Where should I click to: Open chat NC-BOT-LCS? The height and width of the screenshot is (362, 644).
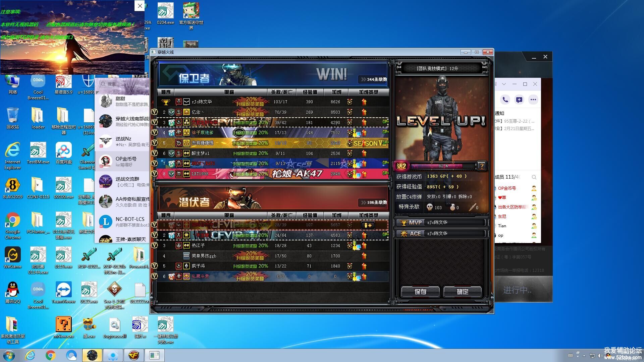tap(122, 222)
